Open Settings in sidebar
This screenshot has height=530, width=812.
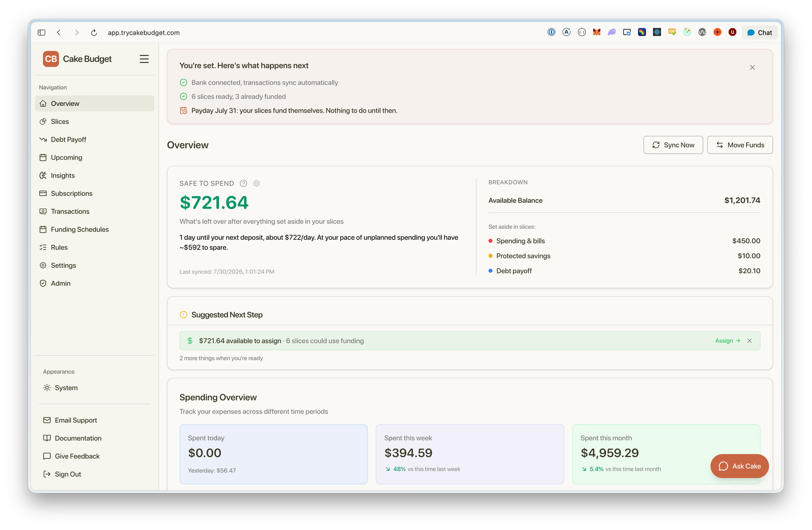click(94, 265)
